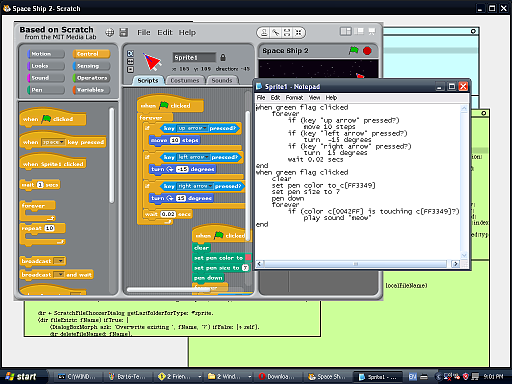Open the C:\WIND... taskbar button
This screenshot has height=384, width=512.
coord(77,377)
